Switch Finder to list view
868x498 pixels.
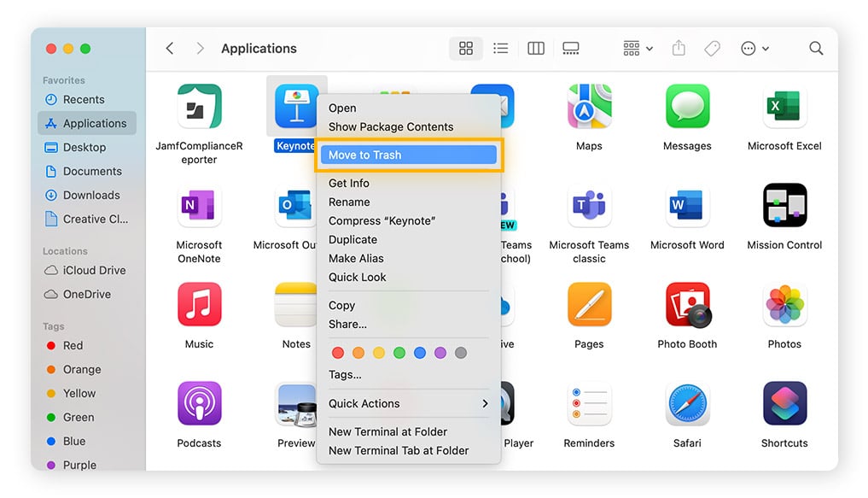(500, 48)
